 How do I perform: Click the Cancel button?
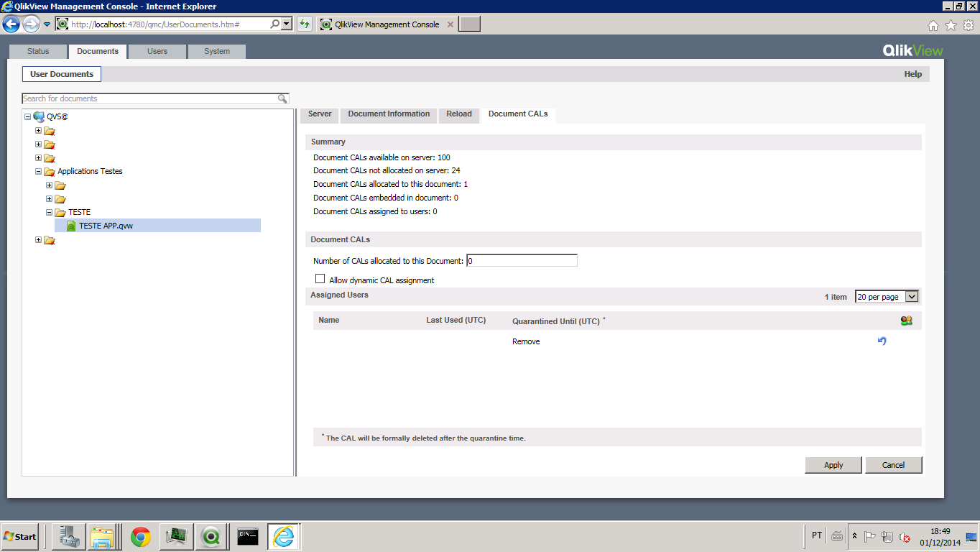pos(893,465)
